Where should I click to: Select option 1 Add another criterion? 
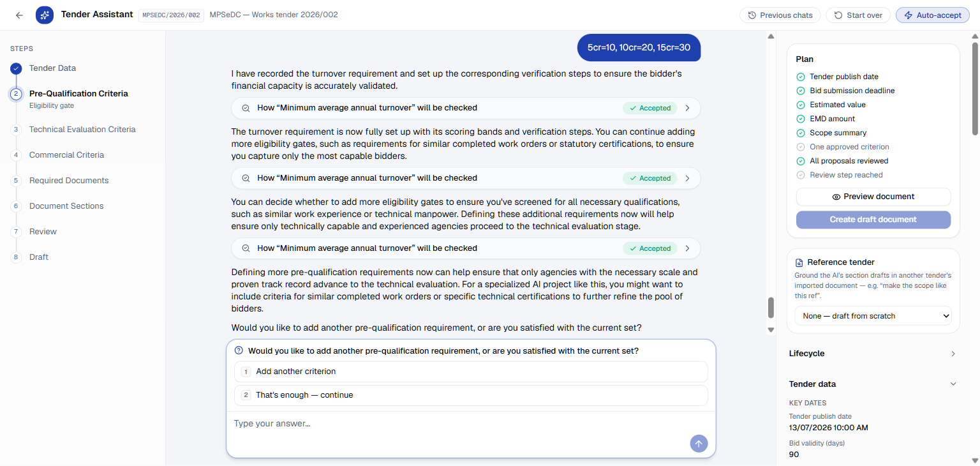tap(471, 372)
